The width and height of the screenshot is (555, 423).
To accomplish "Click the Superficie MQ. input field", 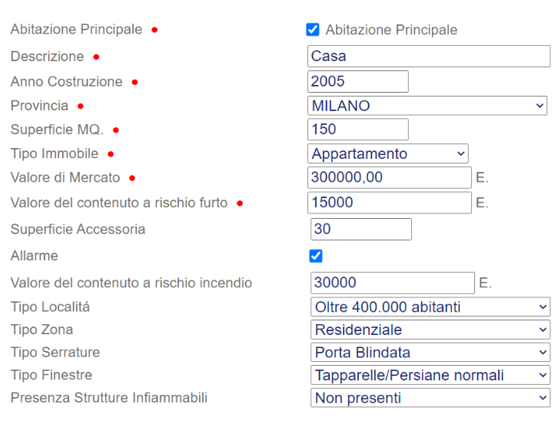I will (x=358, y=129).
